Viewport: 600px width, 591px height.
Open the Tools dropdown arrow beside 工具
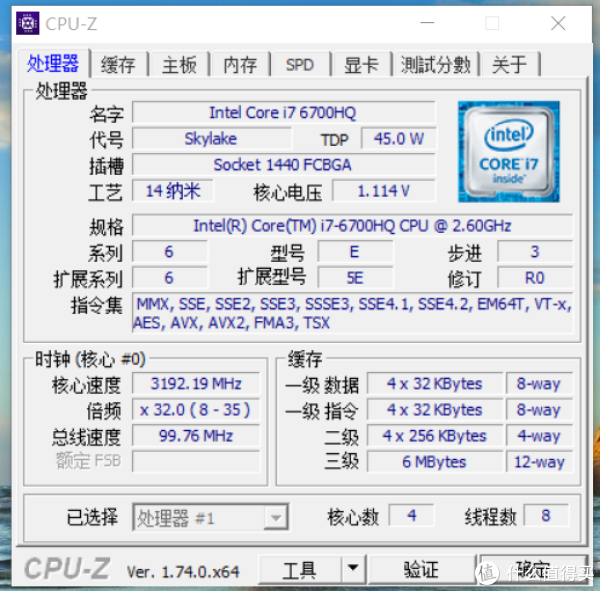pyautogui.click(x=353, y=568)
